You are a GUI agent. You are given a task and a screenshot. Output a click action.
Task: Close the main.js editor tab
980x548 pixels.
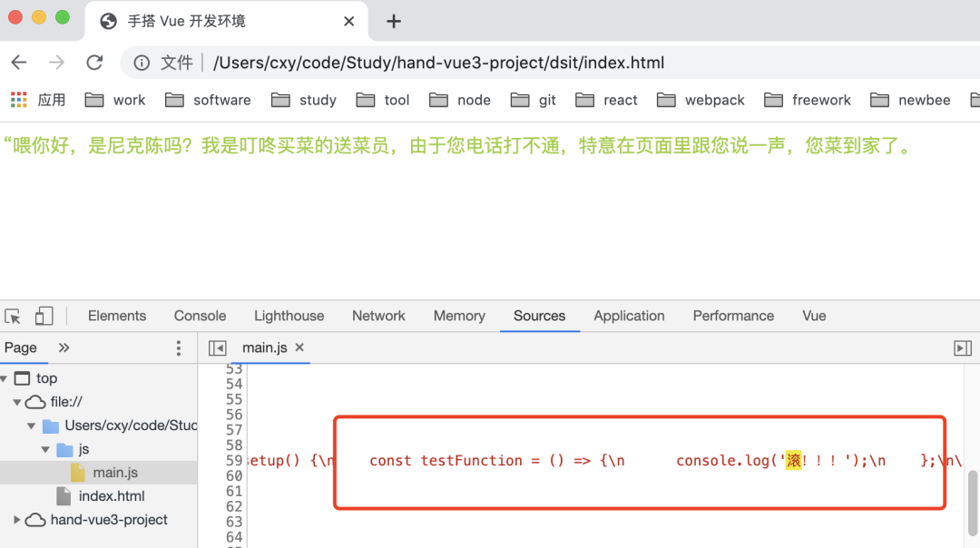(x=299, y=347)
